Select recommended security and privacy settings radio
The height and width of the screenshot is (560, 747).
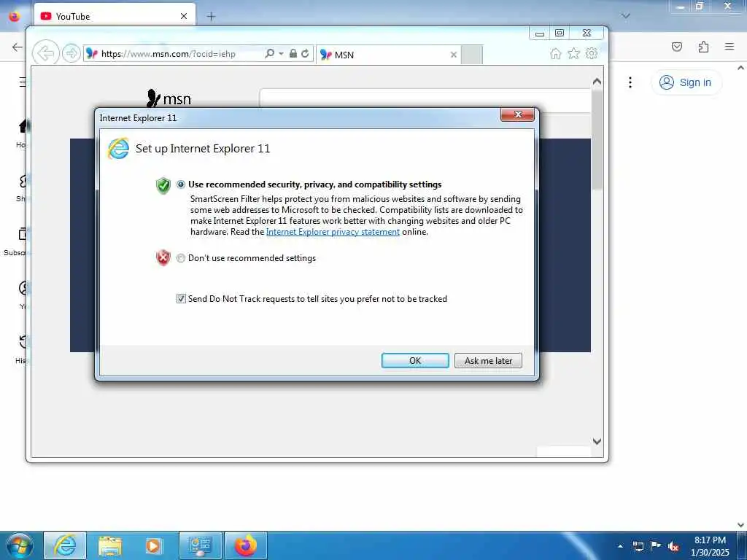point(181,184)
